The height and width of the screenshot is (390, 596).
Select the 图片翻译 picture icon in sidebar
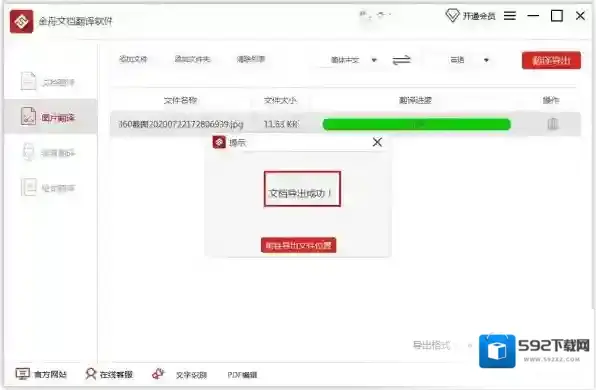pyautogui.click(x=28, y=117)
